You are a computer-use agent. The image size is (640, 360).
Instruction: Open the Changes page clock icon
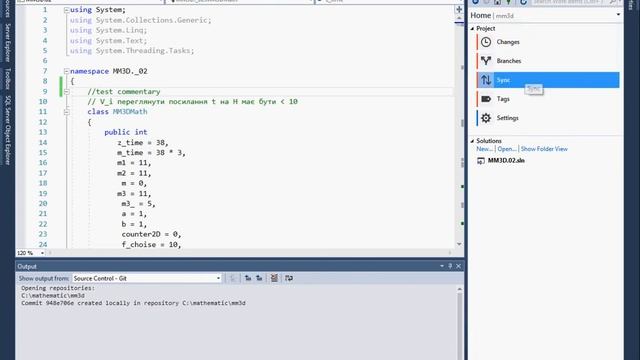[486, 42]
